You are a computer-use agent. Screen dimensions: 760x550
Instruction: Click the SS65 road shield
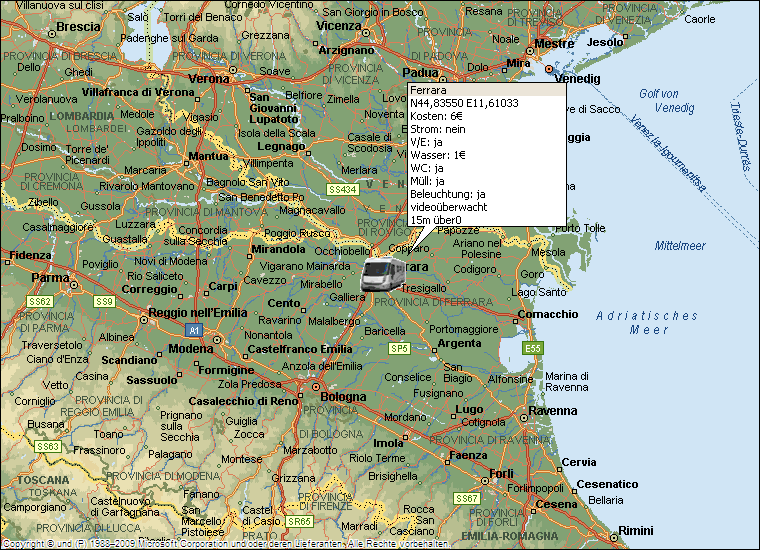tap(299, 521)
